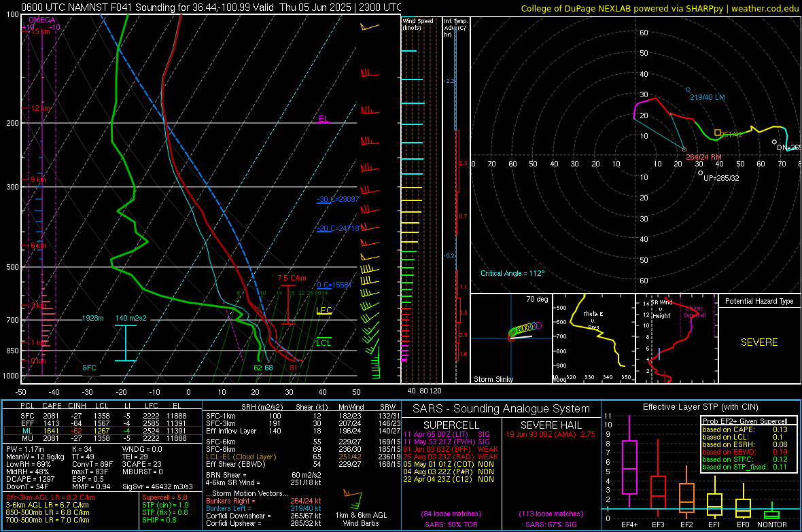
Task: Click the Critical Angle = 112° text
Action: (x=512, y=273)
